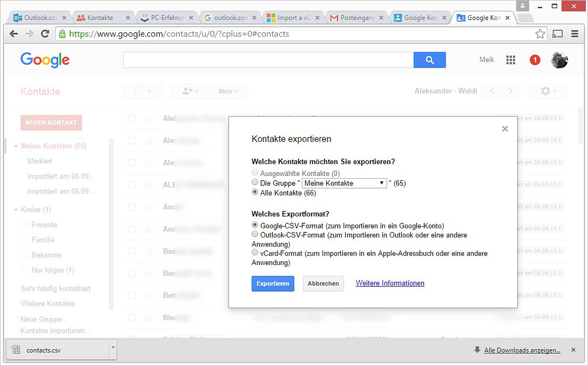
Task: Click Alle Downloads anzeigen link
Action: coord(522,350)
